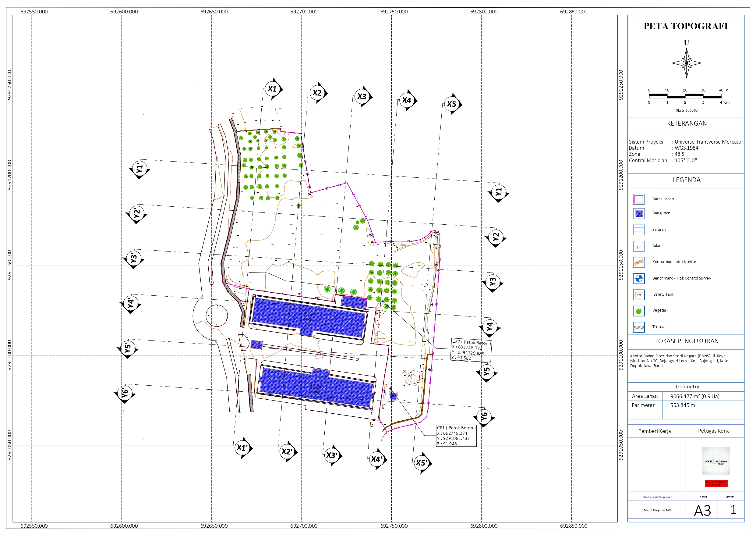Viewport: 756px width, 535px height.
Task: Select the Saluran legend symbol
Action: pyautogui.click(x=639, y=230)
